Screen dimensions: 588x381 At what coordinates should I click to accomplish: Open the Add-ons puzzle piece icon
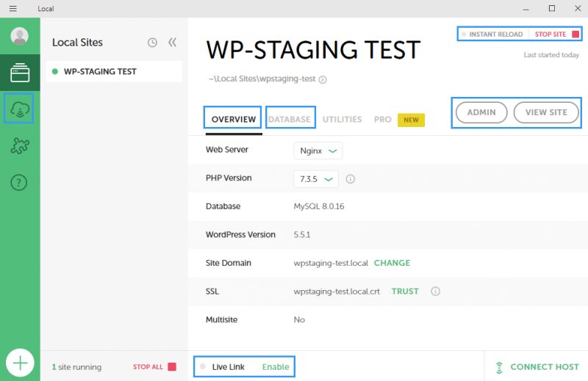click(20, 146)
